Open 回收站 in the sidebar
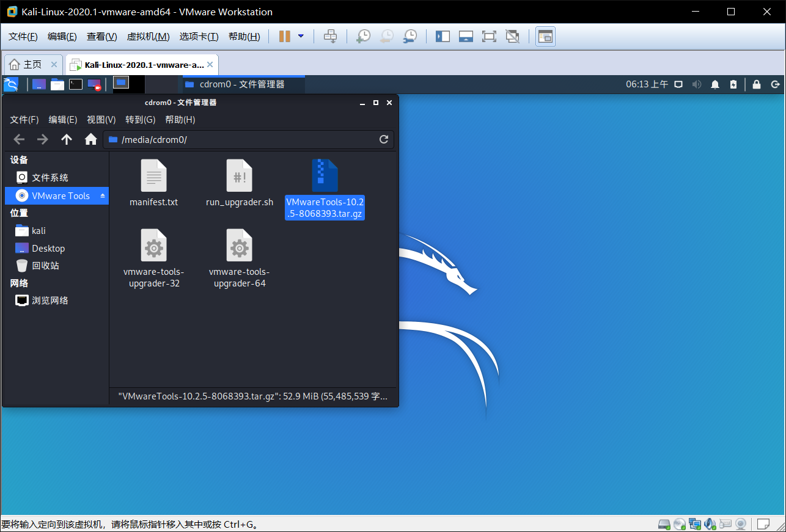Viewport: 786px width, 532px height. 57,266
